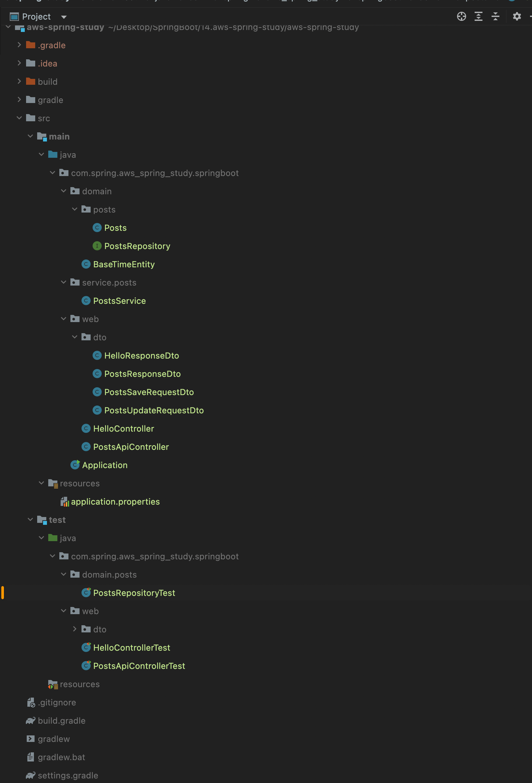
Task: Select the HelloControllerTest file name
Action: (131, 648)
